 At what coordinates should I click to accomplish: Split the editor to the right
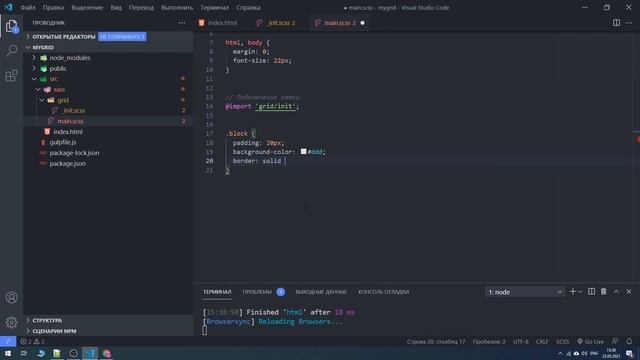click(616, 23)
